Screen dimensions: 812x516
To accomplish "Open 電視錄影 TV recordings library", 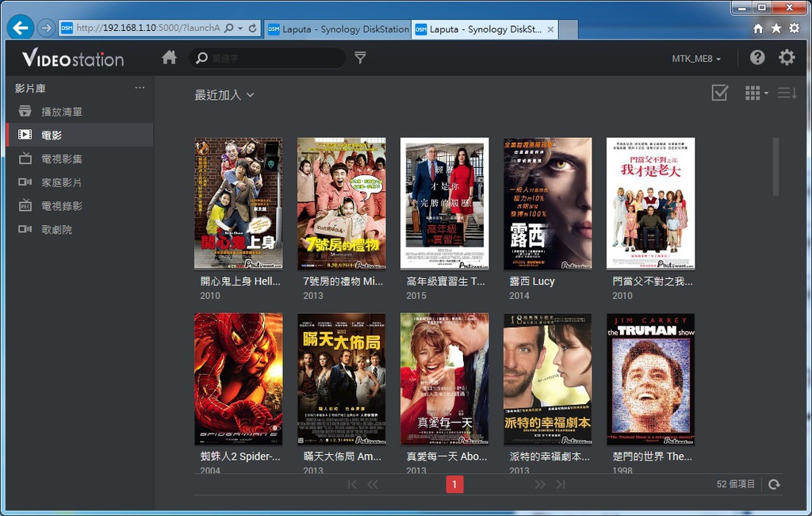I will (80, 206).
